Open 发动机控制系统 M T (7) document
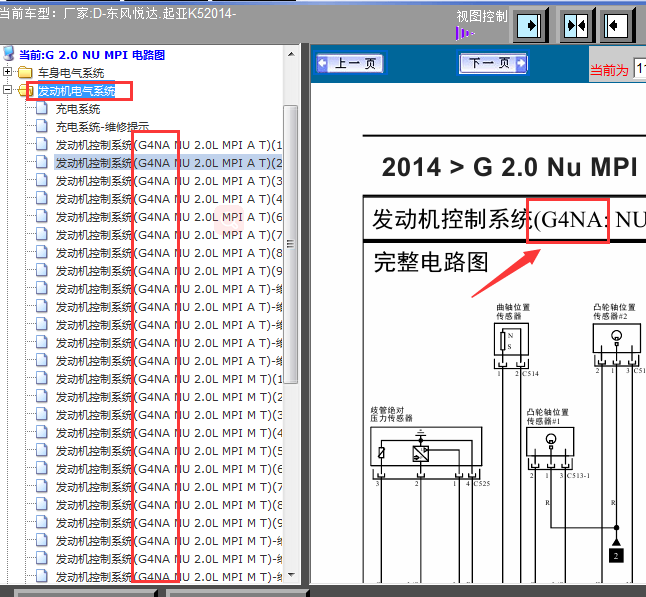The image size is (646, 597). pos(169,487)
